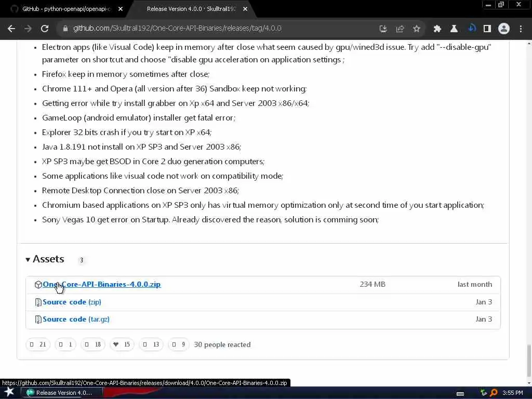Close the GitHub python-openapi tab
This screenshot has width=532, height=399.
click(121, 9)
